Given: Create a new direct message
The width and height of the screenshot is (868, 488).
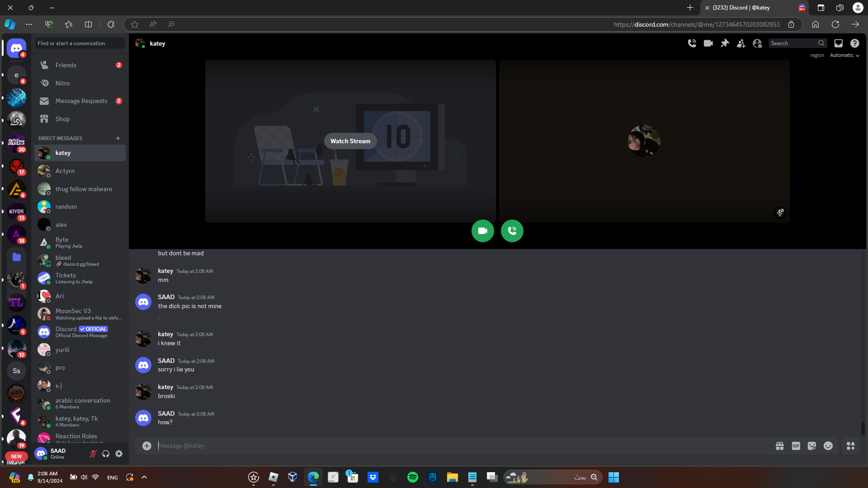Looking at the screenshot, I should click(118, 138).
